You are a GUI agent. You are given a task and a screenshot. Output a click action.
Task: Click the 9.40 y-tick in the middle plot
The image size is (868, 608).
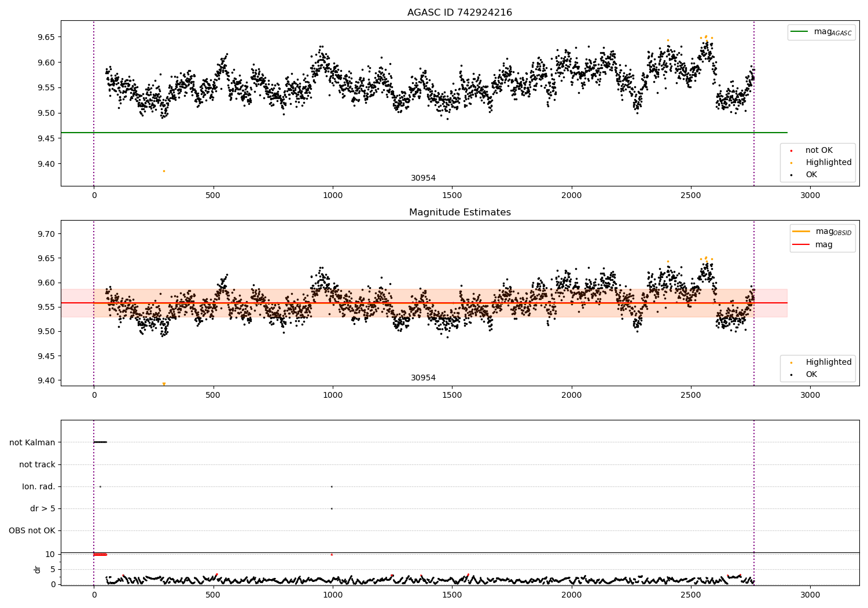[x=46, y=380]
